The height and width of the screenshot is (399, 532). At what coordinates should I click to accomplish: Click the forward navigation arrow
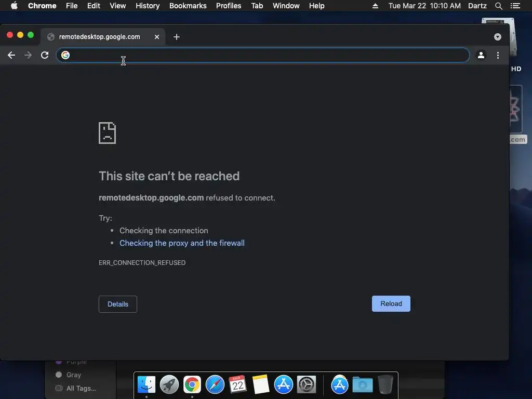pos(28,55)
